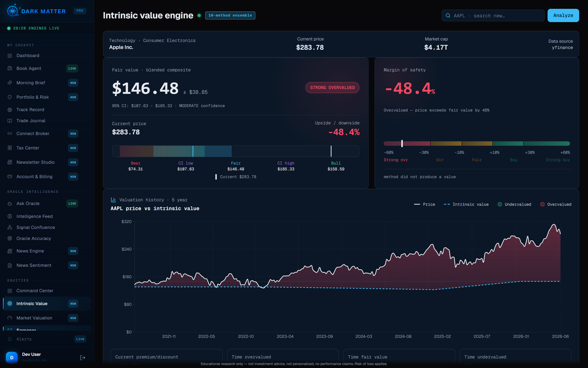This screenshot has height=368, width=588.
Task: Open Dashboard via its grid icon
Action: point(10,56)
